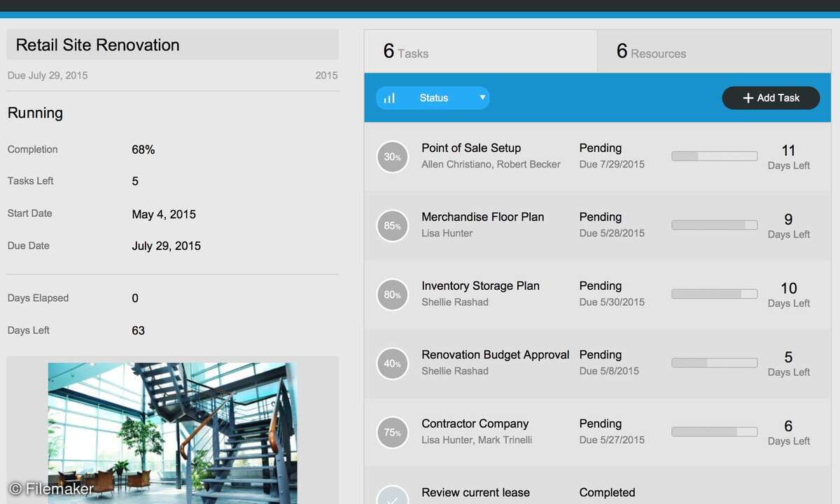This screenshot has height=504, width=840.
Task: Switch to the 6 Tasks tab
Action: [x=480, y=52]
